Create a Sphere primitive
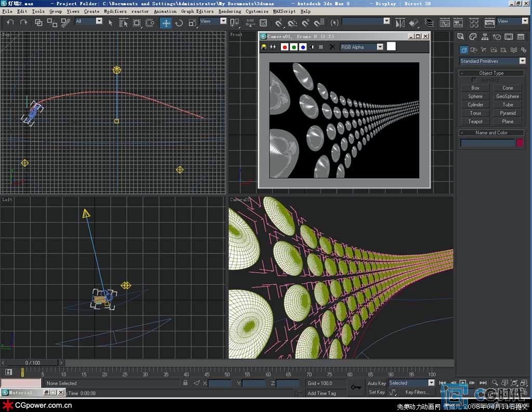Viewport: 532px width, 412px height. tap(475, 97)
